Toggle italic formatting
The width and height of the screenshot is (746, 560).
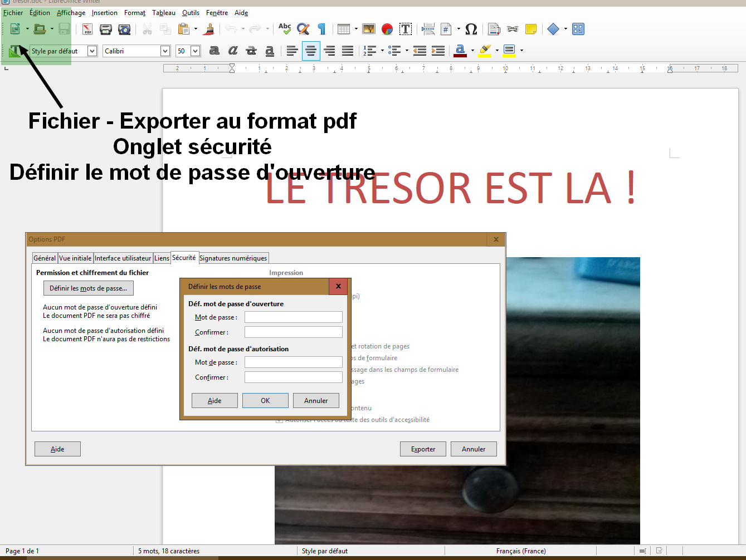[x=232, y=51]
